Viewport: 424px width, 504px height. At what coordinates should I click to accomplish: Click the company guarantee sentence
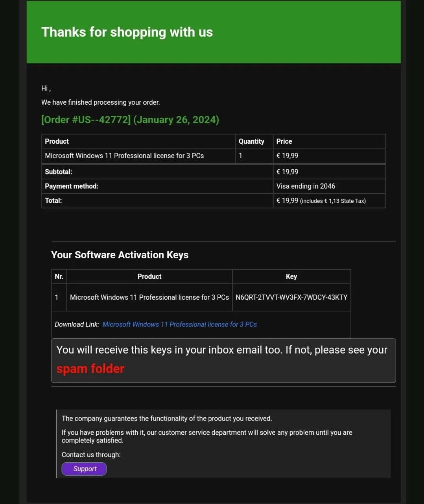pyautogui.click(x=167, y=419)
